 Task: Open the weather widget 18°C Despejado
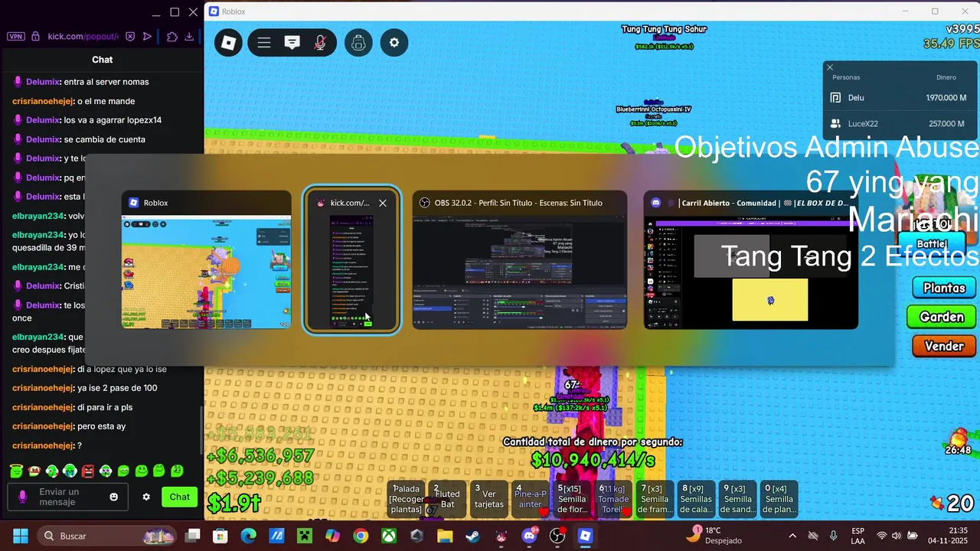(x=716, y=536)
